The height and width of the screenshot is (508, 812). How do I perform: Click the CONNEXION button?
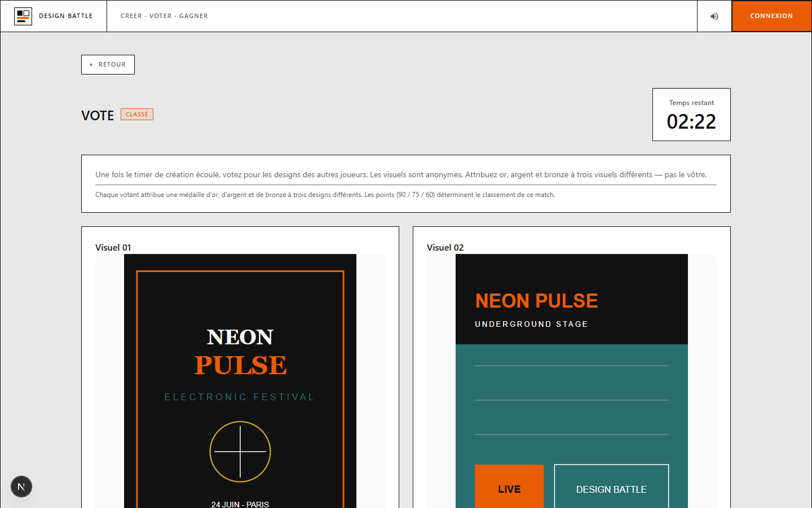coord(771,16)
